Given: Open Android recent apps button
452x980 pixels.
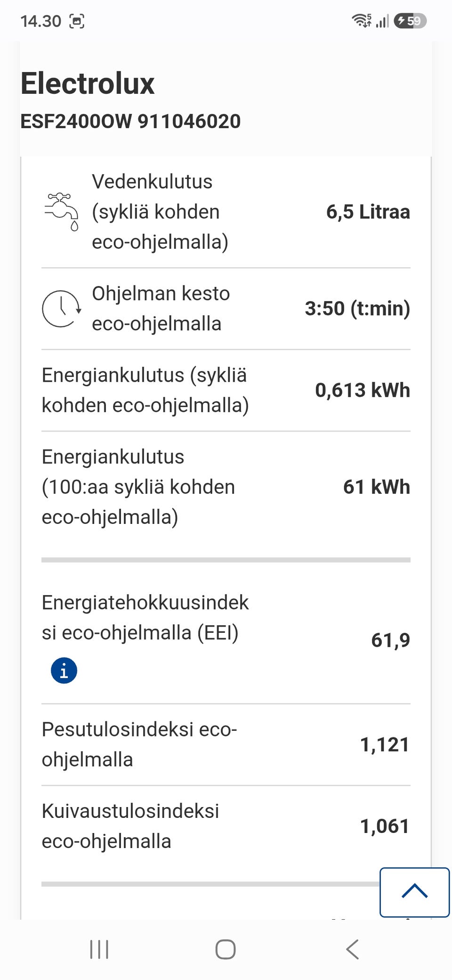Looking at the screenshot, I should (99, 949).
